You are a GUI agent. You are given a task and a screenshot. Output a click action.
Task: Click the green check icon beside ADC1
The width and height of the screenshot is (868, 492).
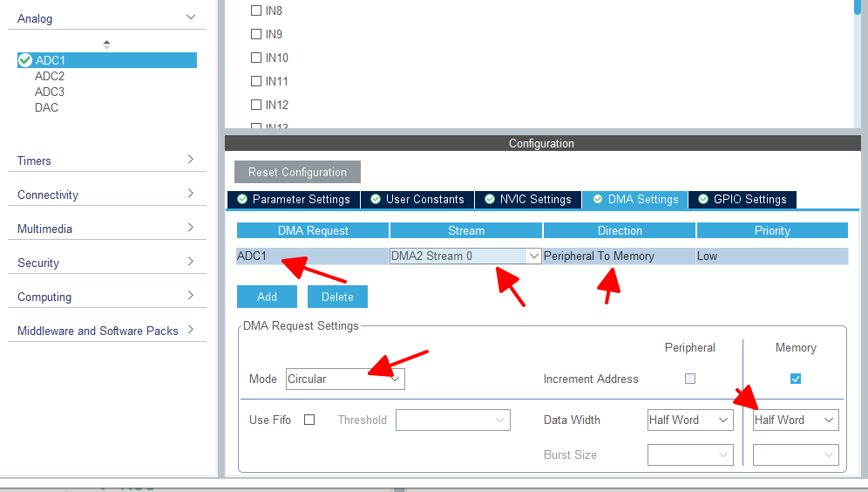click(x=25, y=60)
